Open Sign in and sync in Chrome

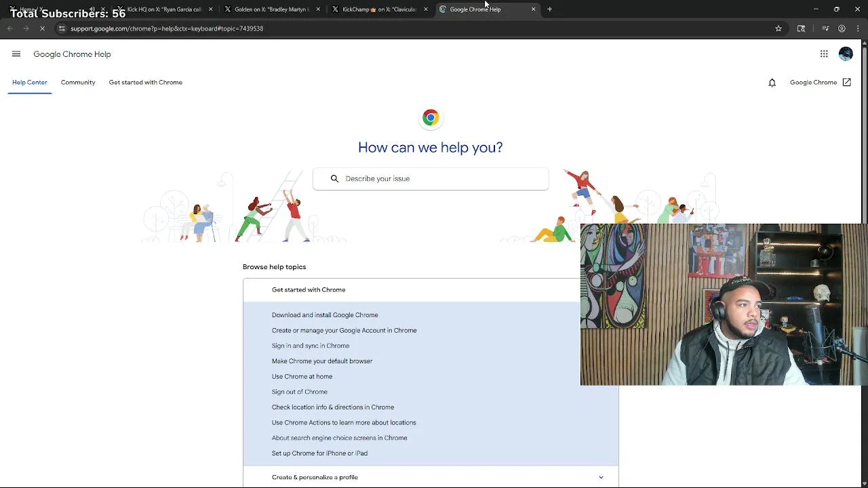pos(311,346)
